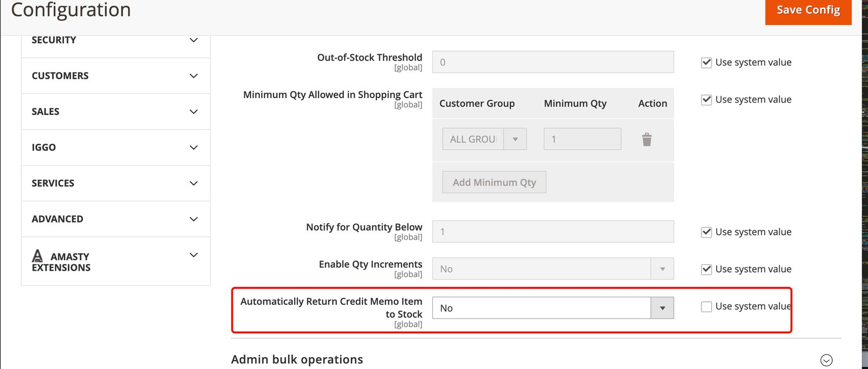Image resolution: width=868 pixels, height=369 pixels.
Task: Open Automatically Return Credit Memo Item dropdown
Action: tap(553, 308)
